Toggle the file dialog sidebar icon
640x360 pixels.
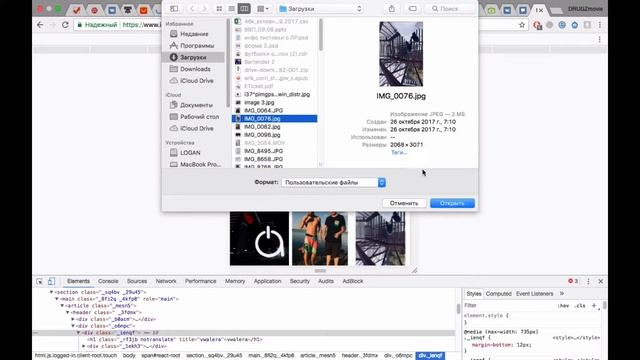coord(174,9)
